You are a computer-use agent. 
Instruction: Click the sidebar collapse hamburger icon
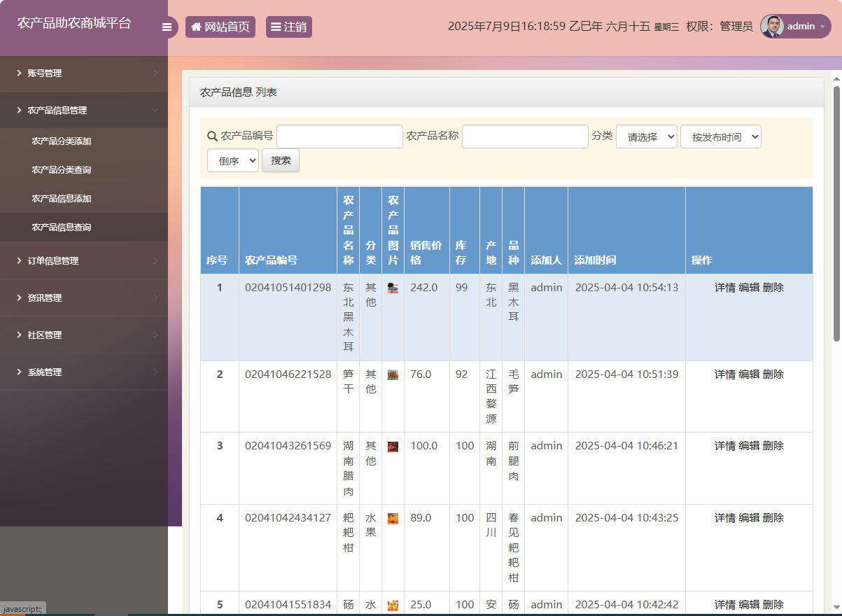click(x=167, y=27)
